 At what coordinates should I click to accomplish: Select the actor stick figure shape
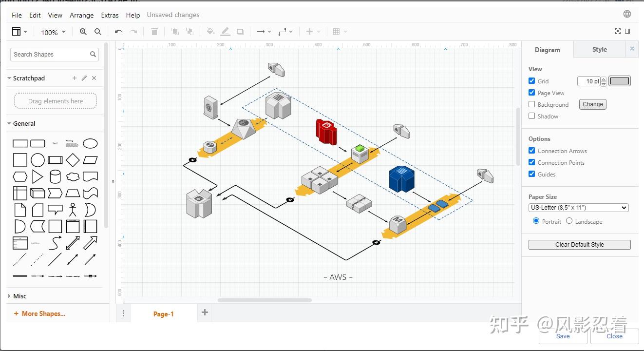pos(73,210)
